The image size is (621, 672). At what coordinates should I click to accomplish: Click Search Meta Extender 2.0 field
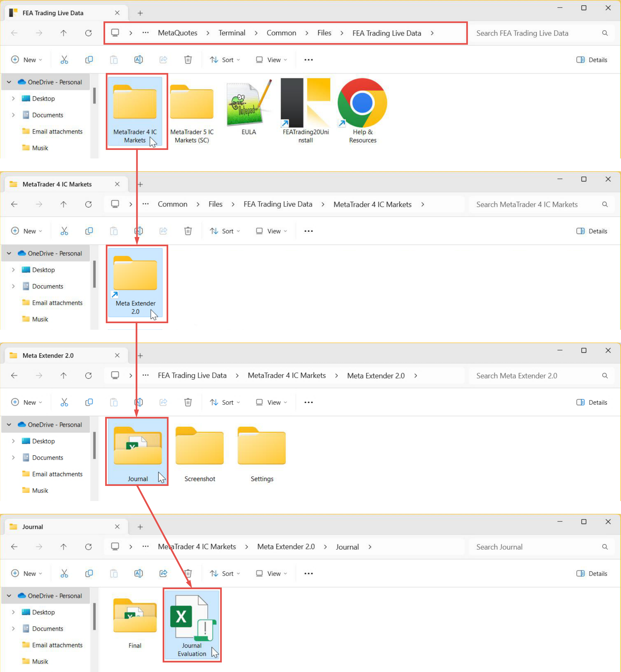pyautogui.click(x=542, y=375)
